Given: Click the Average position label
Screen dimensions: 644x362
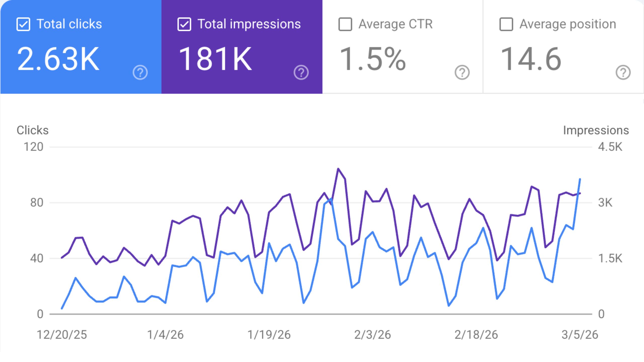Looking at the screenshot, I should click(568, 24).
